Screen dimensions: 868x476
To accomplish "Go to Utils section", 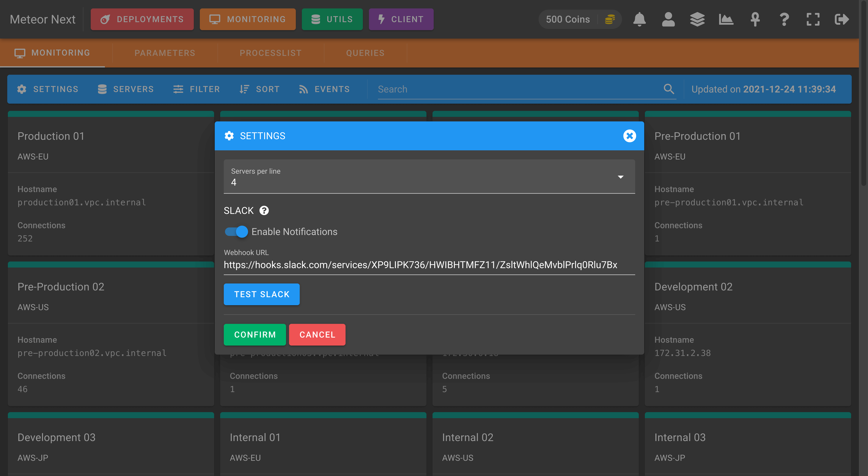I will [332, 19].
